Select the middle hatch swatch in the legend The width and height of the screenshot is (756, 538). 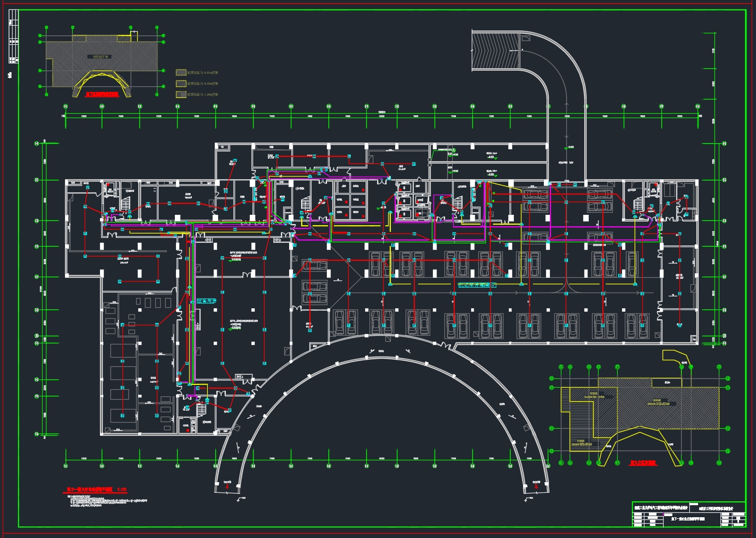click(181, 84)
